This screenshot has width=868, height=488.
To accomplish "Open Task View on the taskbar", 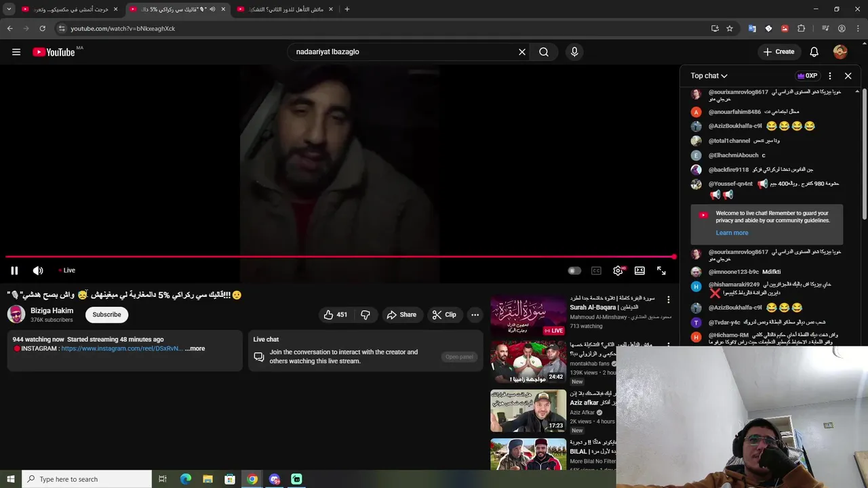I will tap(163, 479).
